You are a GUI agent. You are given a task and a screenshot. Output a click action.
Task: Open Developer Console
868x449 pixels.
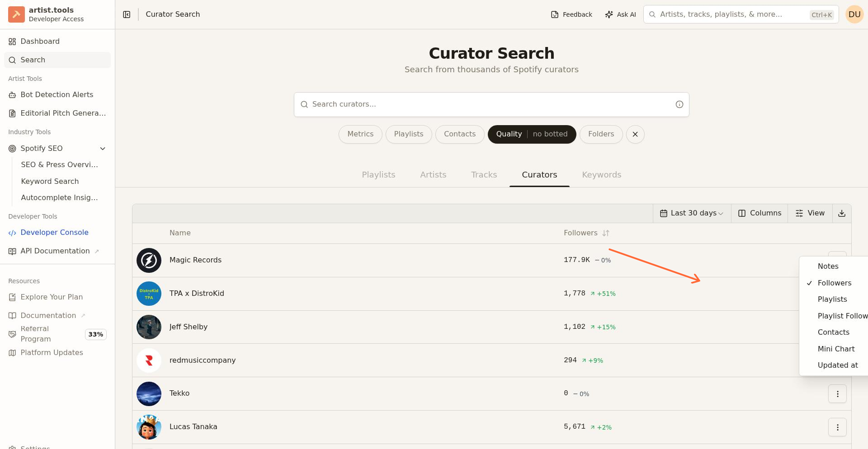coord(57,233)
